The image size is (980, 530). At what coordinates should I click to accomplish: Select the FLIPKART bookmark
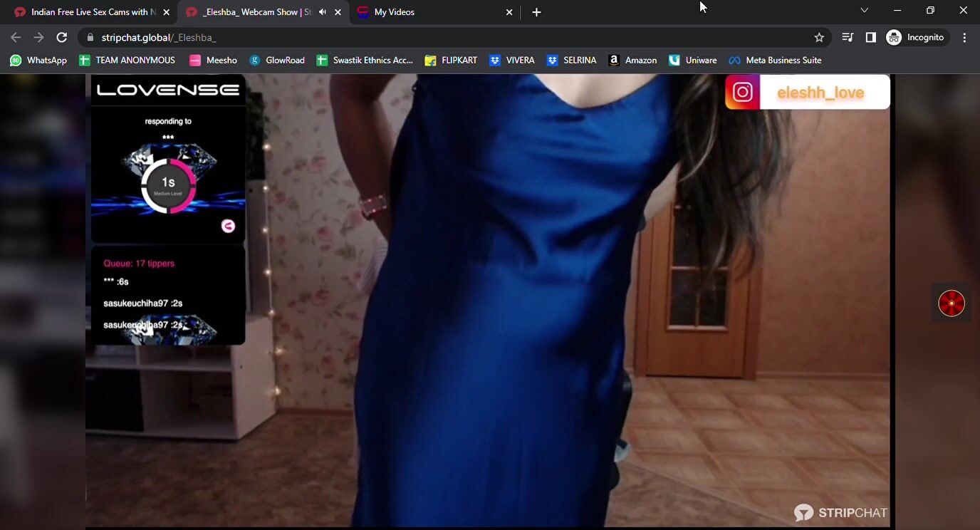click(x=450, y=60)
